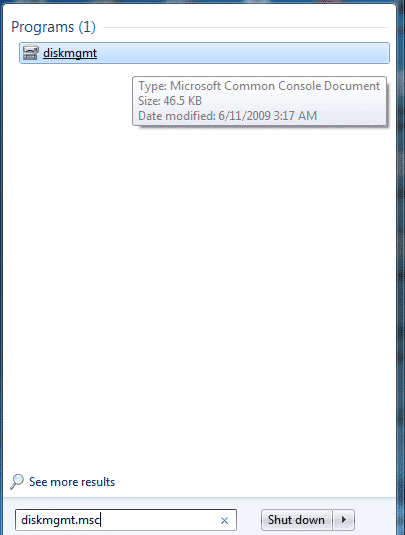405x535 pixels.
Task: Place cursor in the typed diskmgmt.msc text
Action: pyautogui.click(x=60, y=520)
